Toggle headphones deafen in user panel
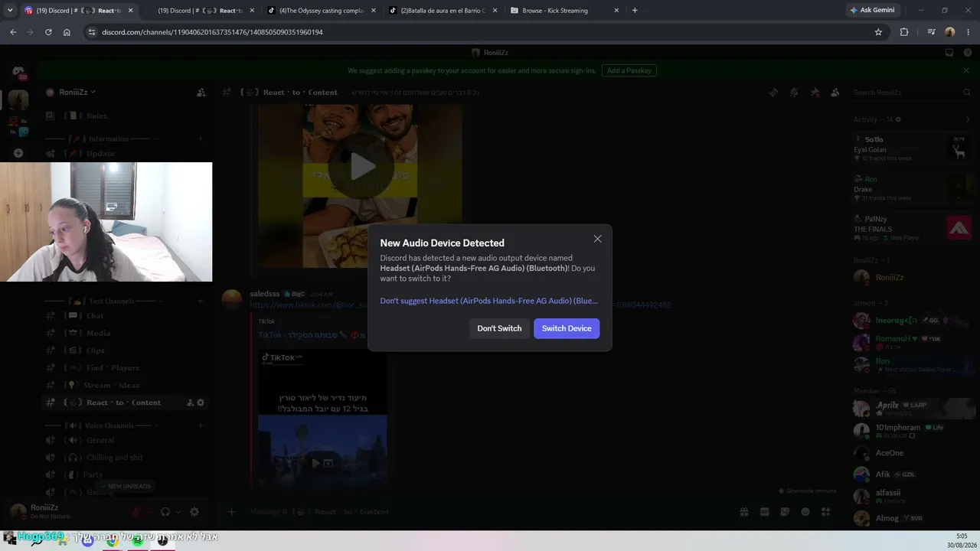Viewport: 980px width, 551px height. pos(165,512)
